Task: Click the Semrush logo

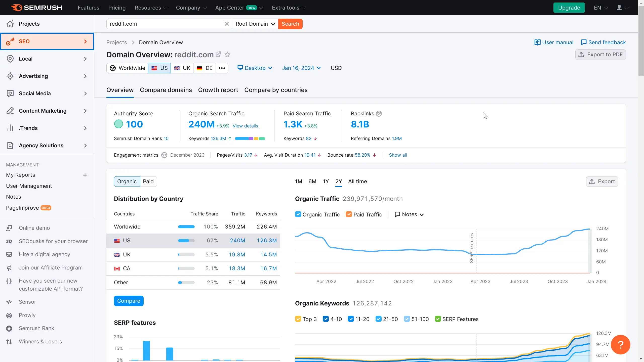Action: click(x=36, y=8)
